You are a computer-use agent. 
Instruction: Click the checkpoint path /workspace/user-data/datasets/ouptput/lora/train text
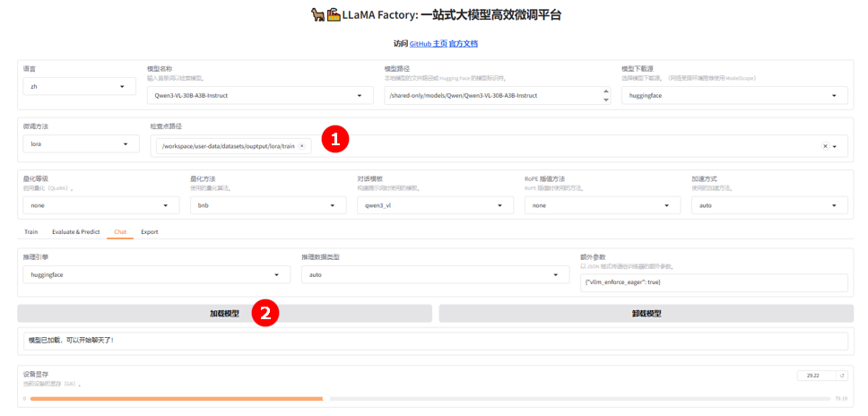228,146
